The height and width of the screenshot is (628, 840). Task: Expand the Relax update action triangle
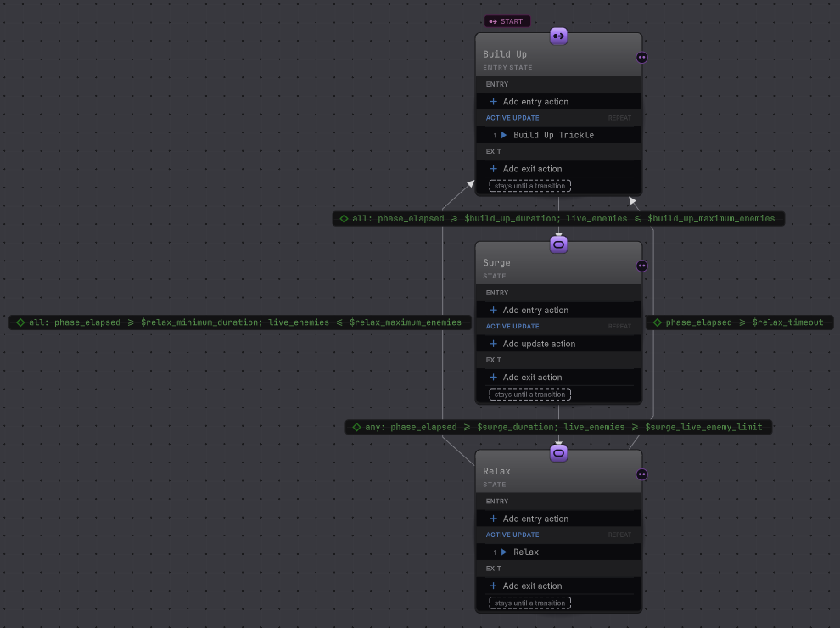point(503,552)
